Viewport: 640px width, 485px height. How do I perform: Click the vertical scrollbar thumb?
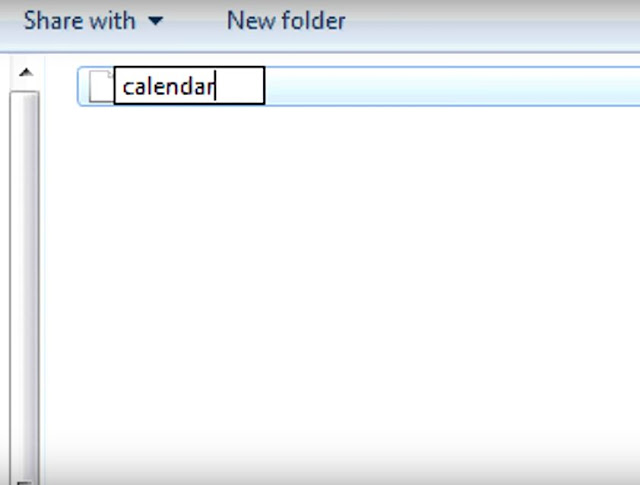[x=24, y=286]
